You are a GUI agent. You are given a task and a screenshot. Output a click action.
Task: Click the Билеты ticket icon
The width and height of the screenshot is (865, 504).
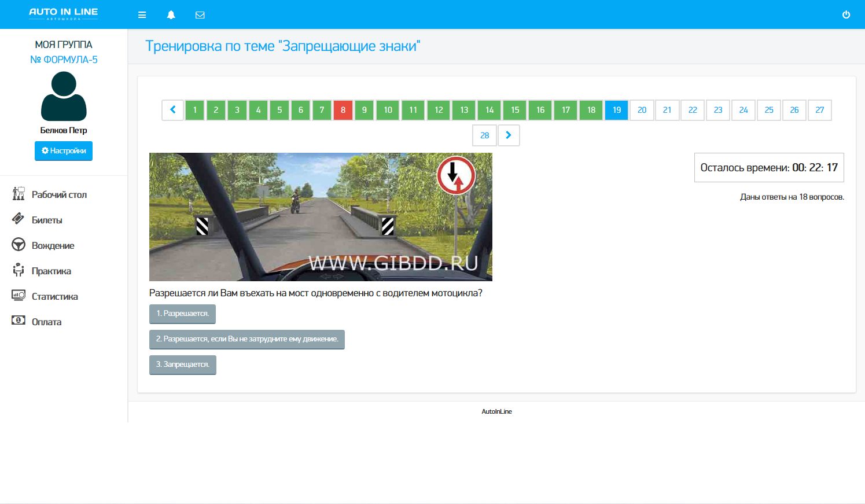coord(19,219)
